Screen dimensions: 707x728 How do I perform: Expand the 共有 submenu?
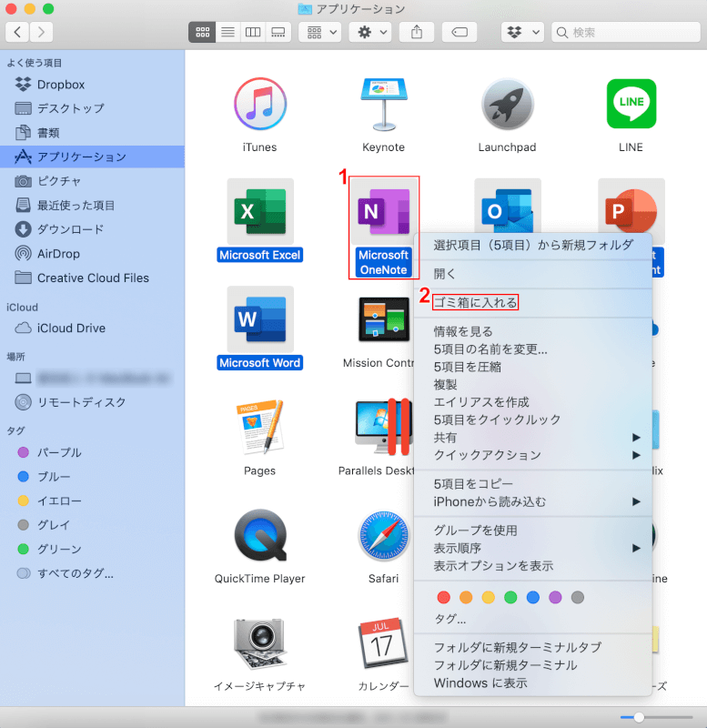(x=532, y=438)
